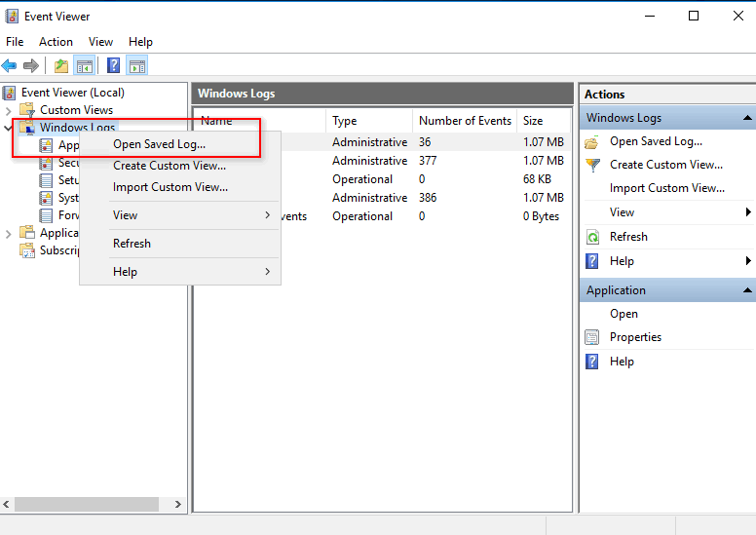756x535 pixels.
Task: Open the Help menu in menu bar
Action: click(140, 42)
